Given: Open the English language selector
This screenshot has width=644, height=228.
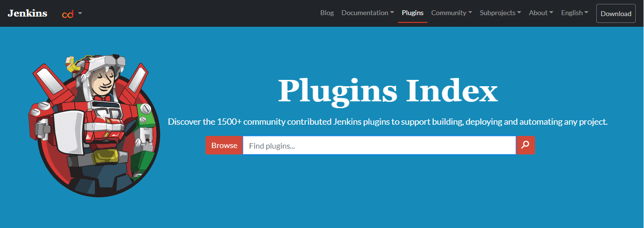Looking at the screenshot, I should click(x=574, y=13).
